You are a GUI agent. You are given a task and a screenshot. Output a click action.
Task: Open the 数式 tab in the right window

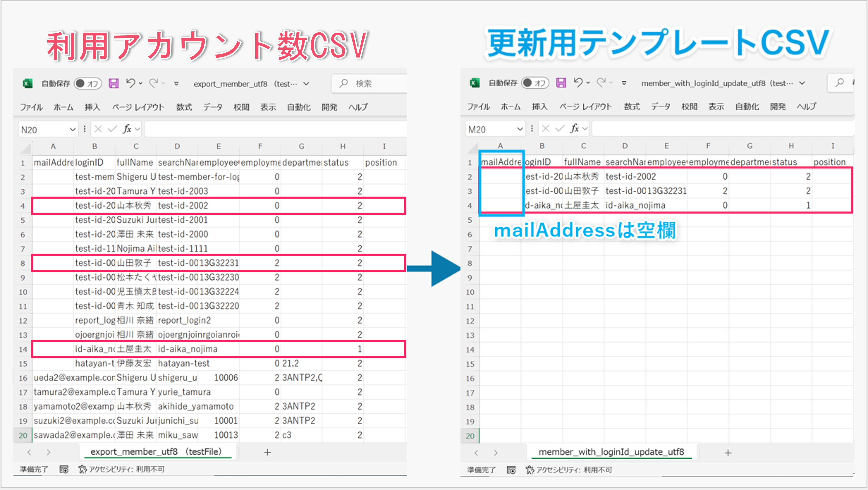[x=632, y=106]
